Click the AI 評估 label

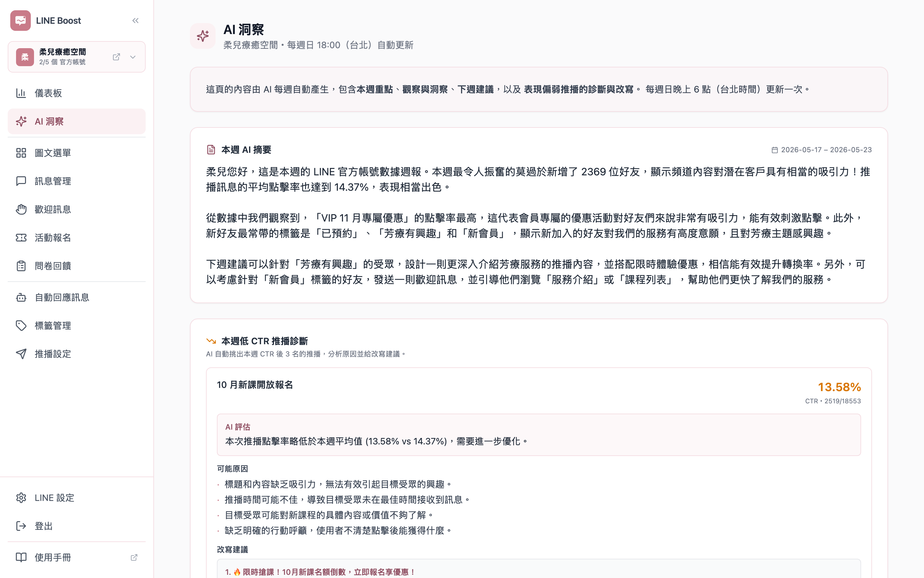[x=238, y=427]
